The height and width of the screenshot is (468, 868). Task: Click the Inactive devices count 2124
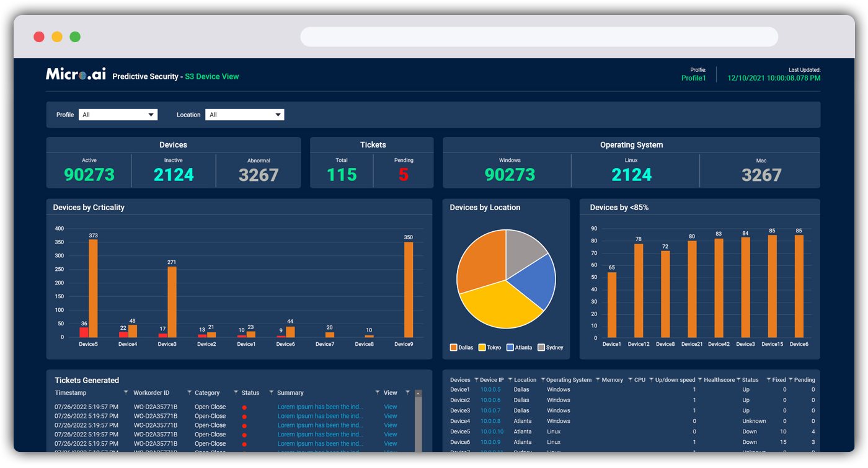[x=174, y=175]
